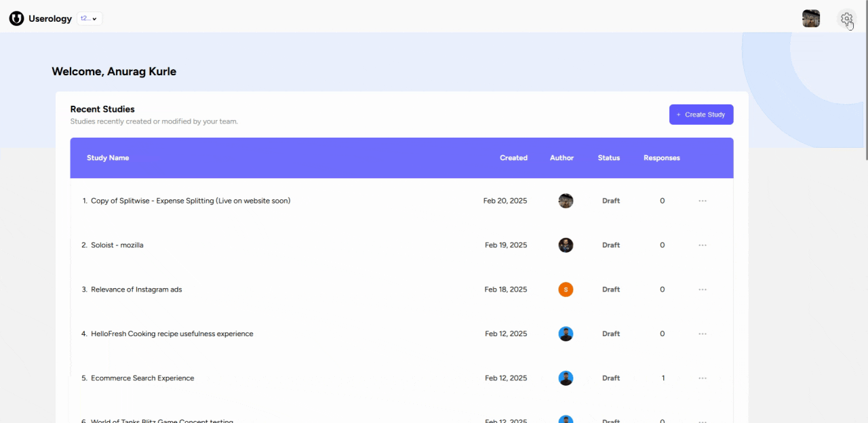Screen dimensions: 868x423
Task: Click the Draft status on Ecommerce Search Experience
Action: coord(610,378)
